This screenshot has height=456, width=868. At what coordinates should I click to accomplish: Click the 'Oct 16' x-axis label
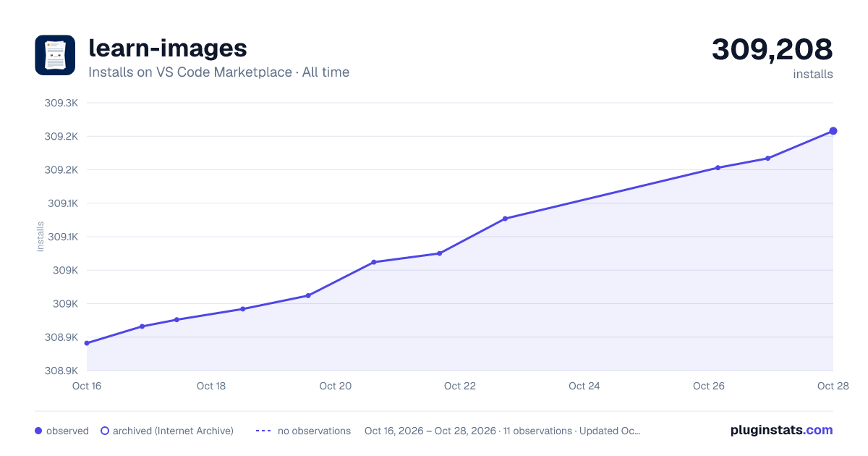[x=87, y=386]
